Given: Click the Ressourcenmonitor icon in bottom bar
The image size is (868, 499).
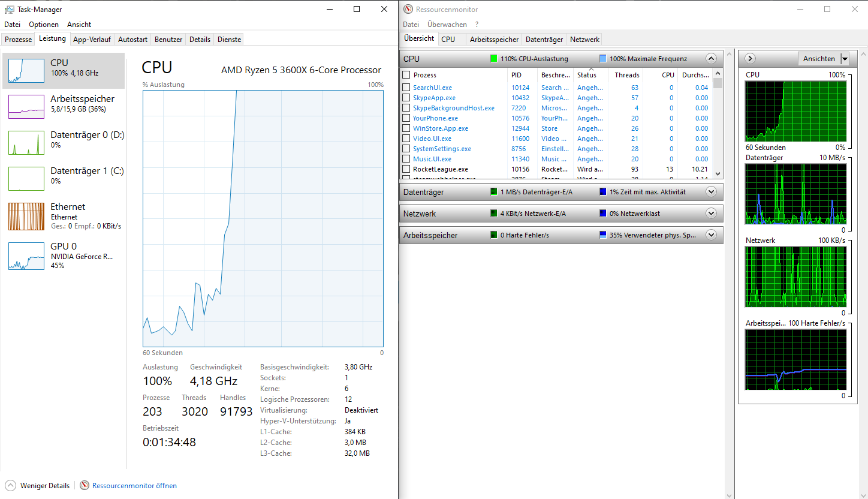Looking at the screenshot, I should coord(85,486).
